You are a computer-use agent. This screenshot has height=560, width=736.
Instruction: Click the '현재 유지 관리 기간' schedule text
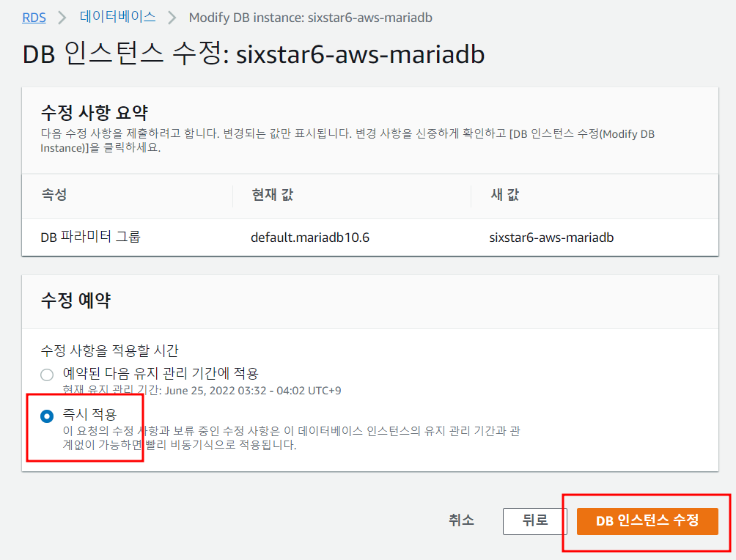coord(202,390)
